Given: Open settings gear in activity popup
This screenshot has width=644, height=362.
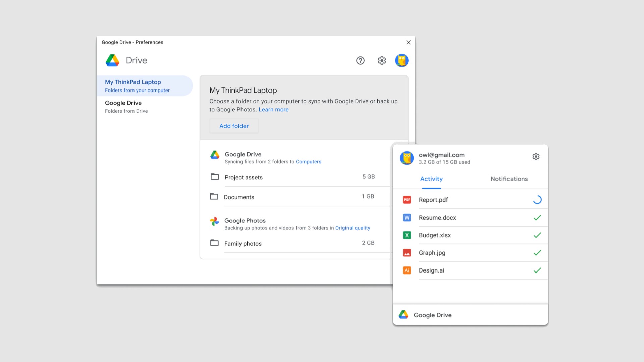Looking at the screenshot, I should coord(536,157).
